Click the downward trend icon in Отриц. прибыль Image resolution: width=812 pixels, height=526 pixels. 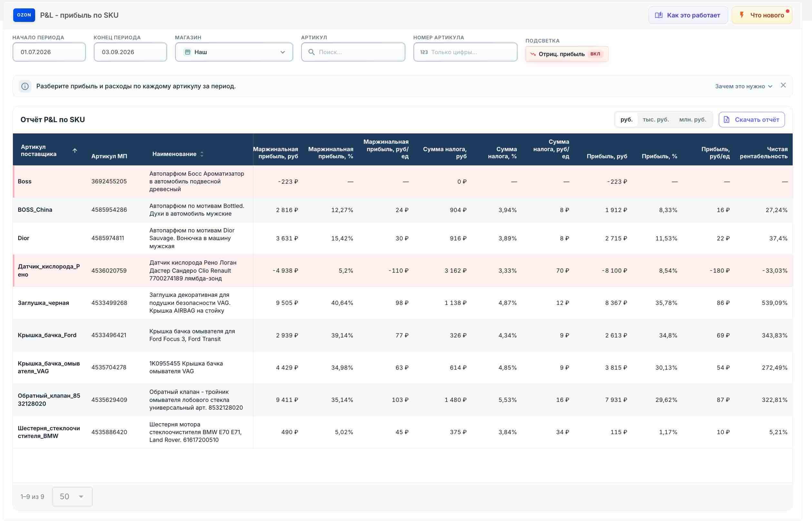pos(533,54)
